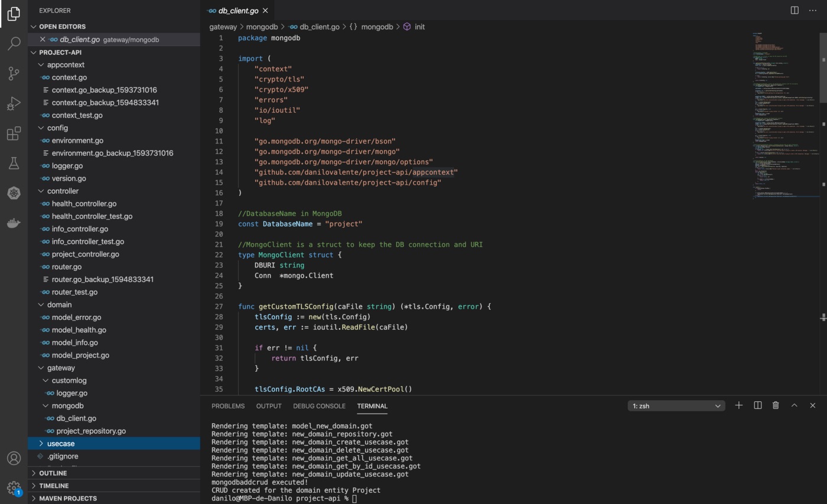Collapse the controller folder

pyautogui.click(x=63, y=191)
